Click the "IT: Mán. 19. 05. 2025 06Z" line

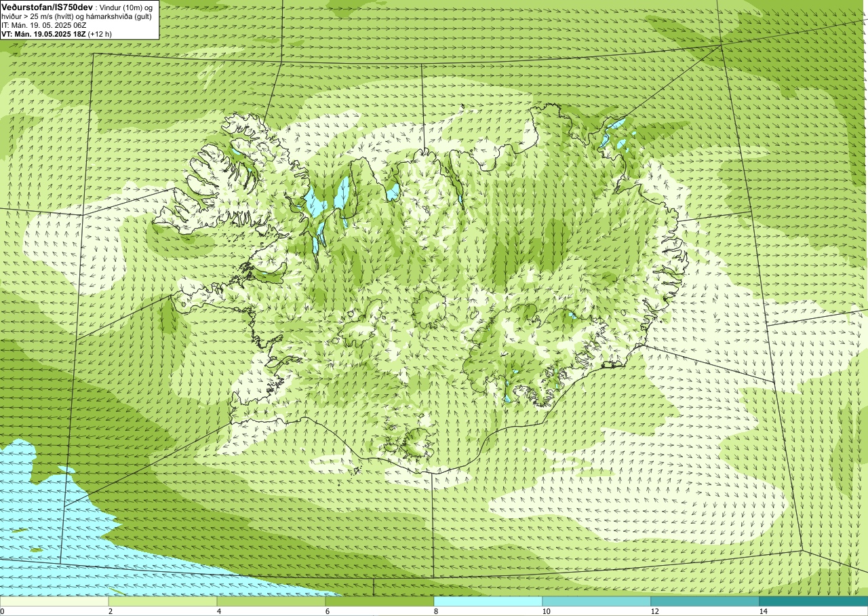coord(43,25)
